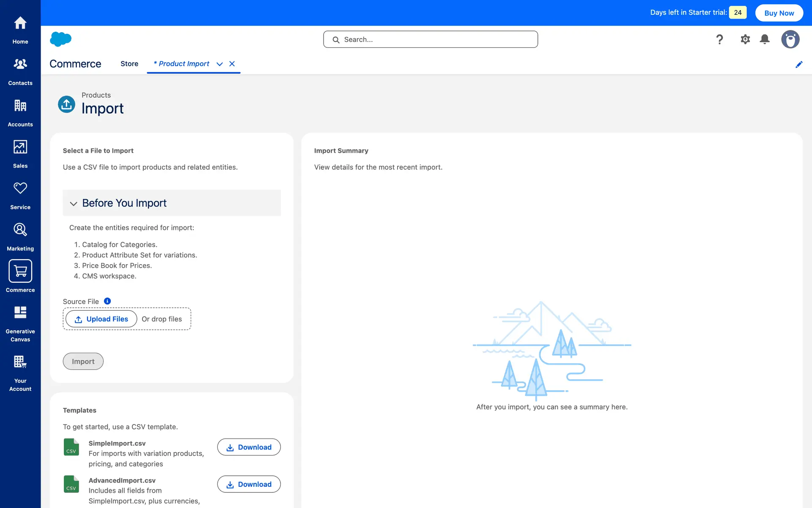This screenshot has height=508, width=812.
Task: Open the setup gear icon
Action: point(745,39)
